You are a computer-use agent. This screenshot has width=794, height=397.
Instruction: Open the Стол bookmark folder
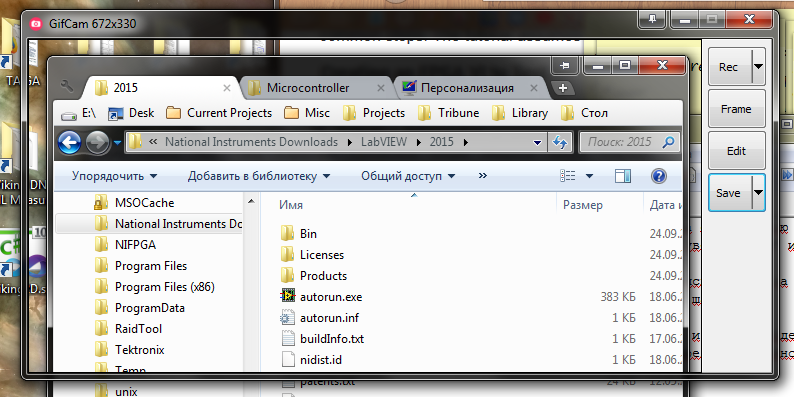(x=584, y=113)
